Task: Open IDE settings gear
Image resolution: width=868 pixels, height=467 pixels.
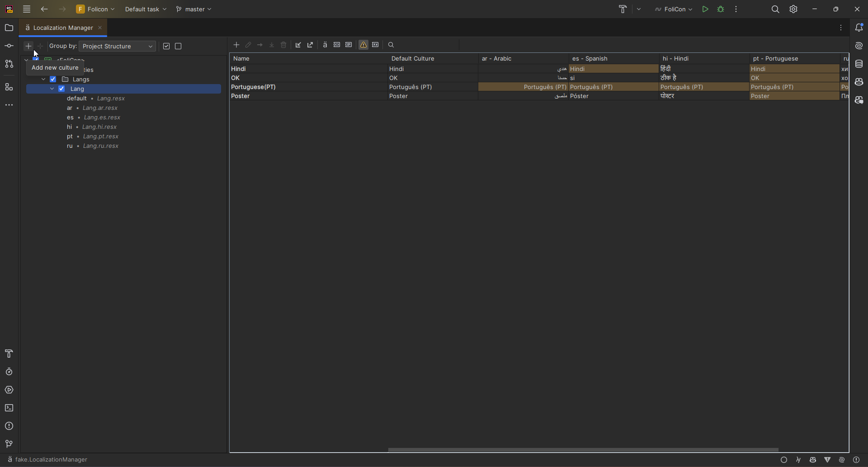Action: coord(794,9)
